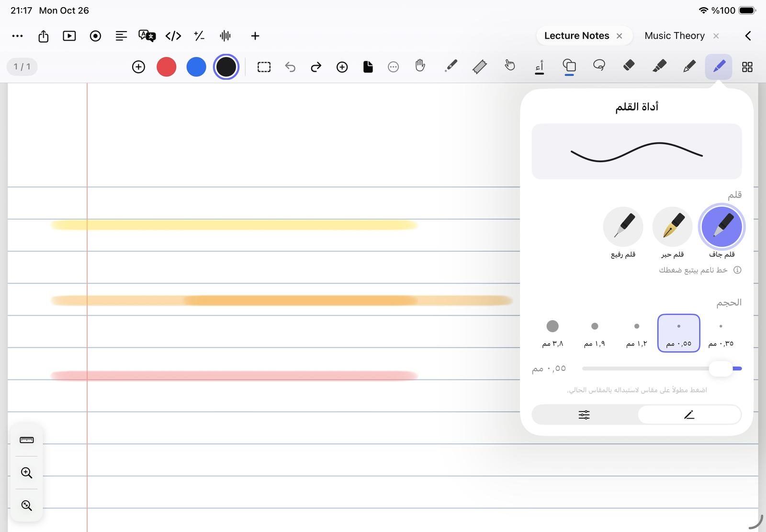Image resolution: width=766 pixels, height=532 pixels.
Task: Open the plus-minus math icon
Action: tap(199, 36)
